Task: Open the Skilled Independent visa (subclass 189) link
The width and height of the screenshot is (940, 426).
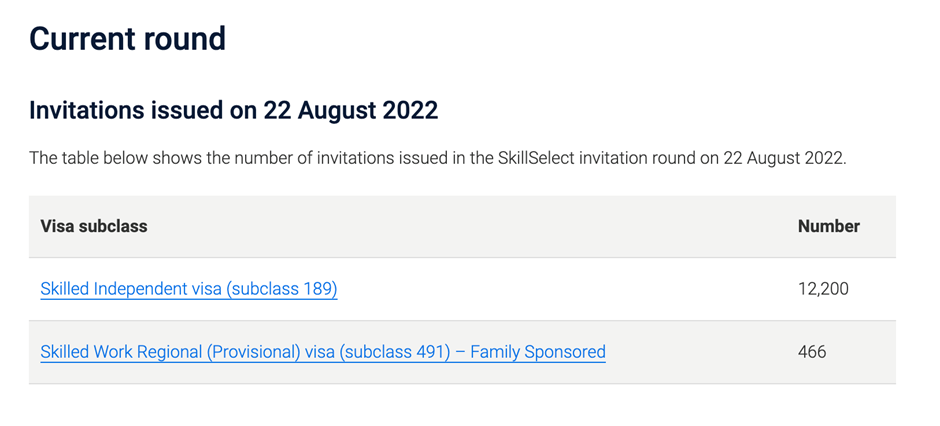Action: pyautogui.click(x=188, y=289)
